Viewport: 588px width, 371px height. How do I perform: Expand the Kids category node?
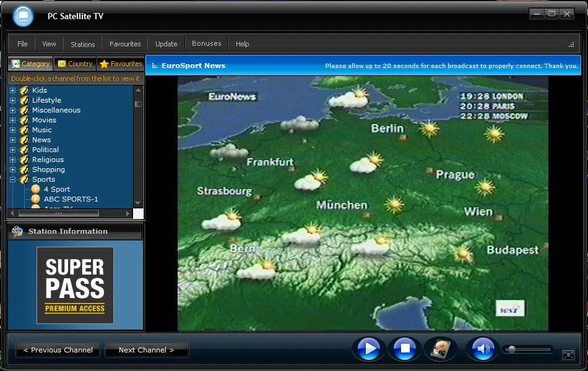point(12,90)
